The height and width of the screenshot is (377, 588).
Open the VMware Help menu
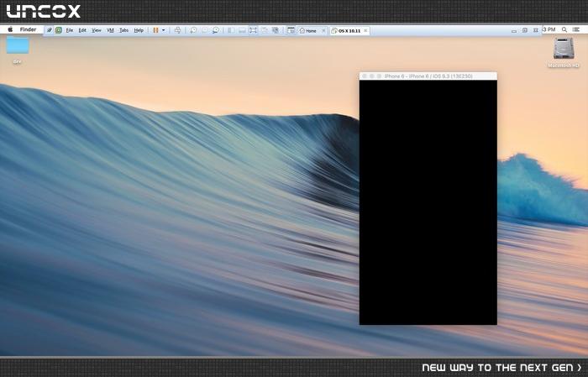coord(139,30)
